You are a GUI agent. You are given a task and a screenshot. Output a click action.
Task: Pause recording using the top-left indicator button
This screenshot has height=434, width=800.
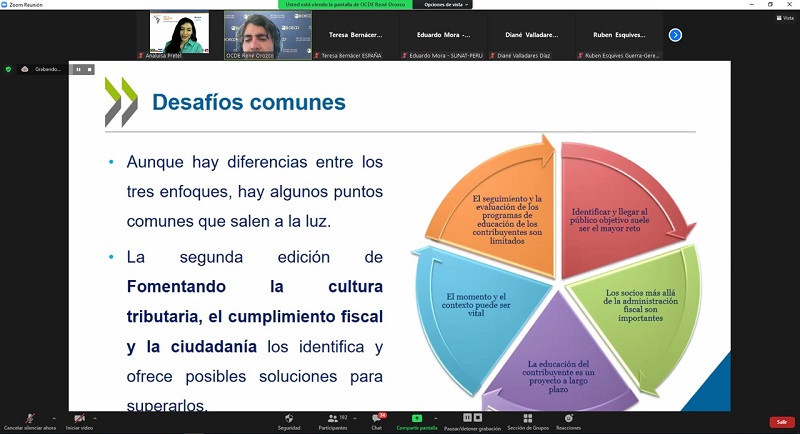pyautogui.click(x=78, y=69)
